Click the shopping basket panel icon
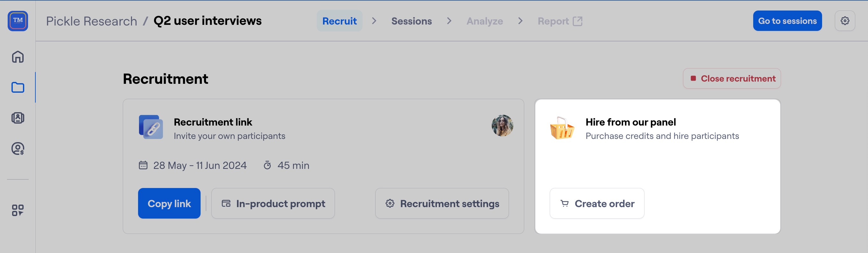The height and width of the screenshot is (253, 868). pyautogui.click(x=562, y=128)
